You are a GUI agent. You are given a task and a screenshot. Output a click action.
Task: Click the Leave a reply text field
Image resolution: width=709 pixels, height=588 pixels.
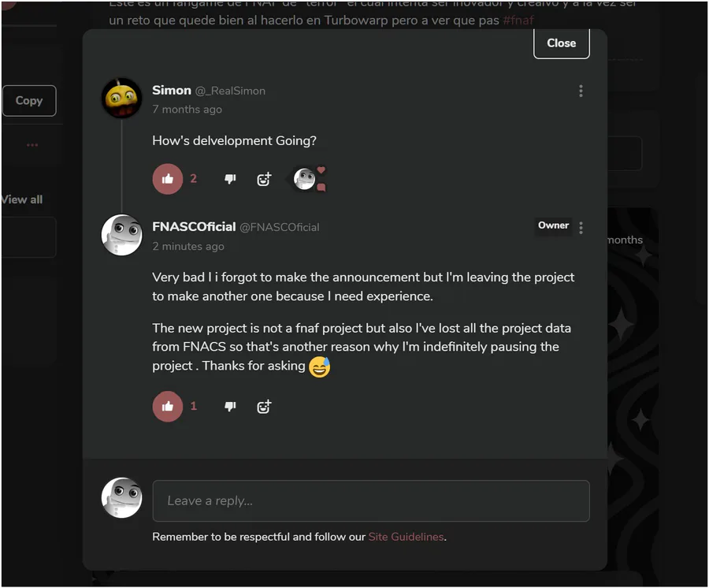[370, 501]
